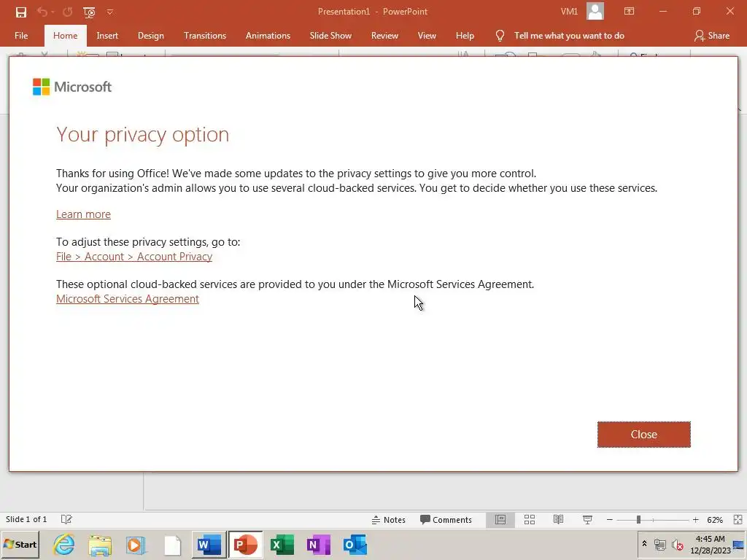Open File Explorer folder icon in taskbar
The height and width of the screenshot is (560, 747).
click(100, 545)
